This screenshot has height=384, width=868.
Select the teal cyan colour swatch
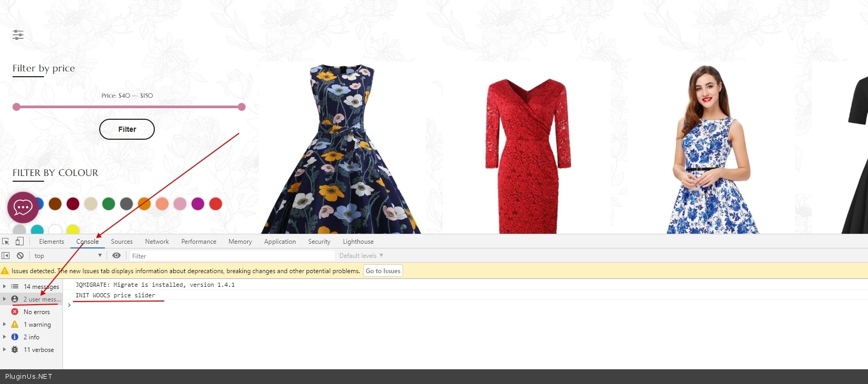(x=37, y=230)
